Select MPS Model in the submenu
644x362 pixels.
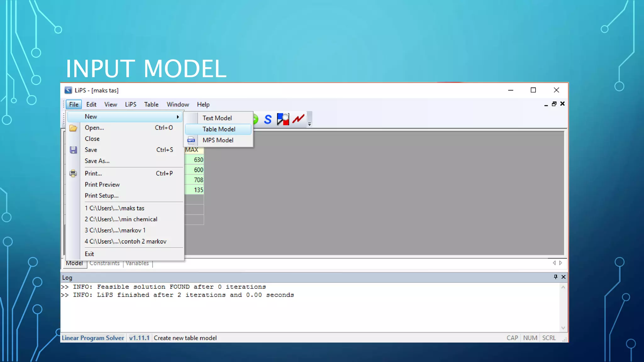pos(218,140)
